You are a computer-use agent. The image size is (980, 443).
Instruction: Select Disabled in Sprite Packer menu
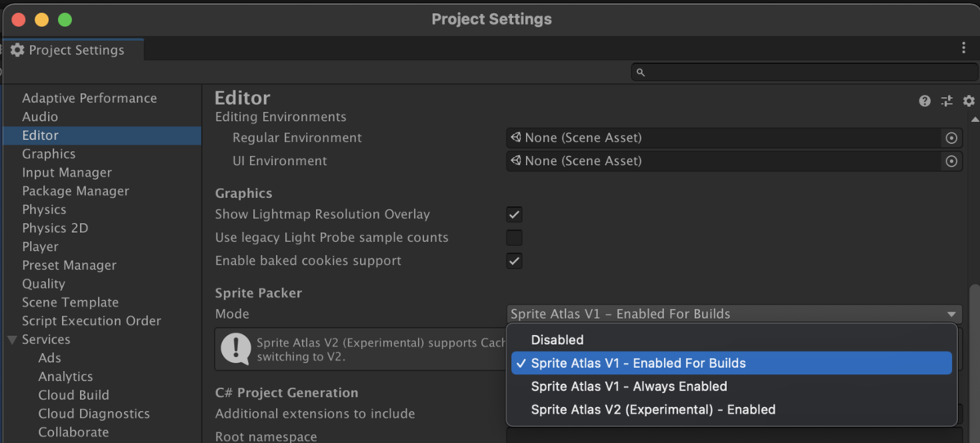click(x=558, y=340)
